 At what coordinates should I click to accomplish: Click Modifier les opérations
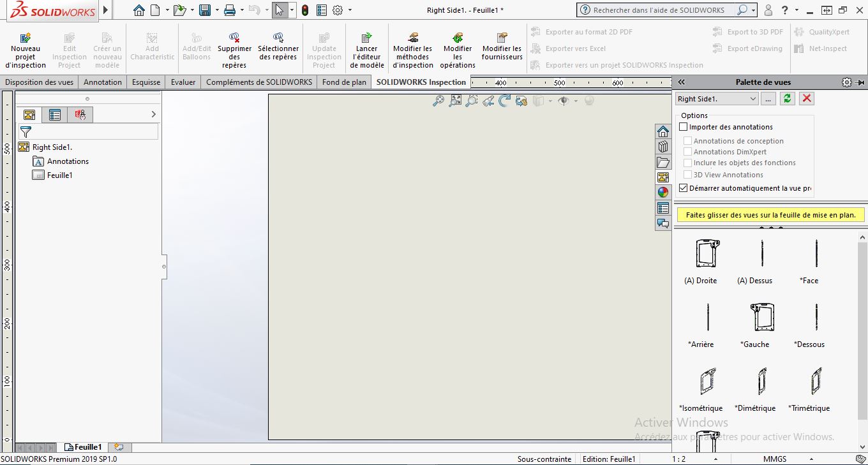pos(458,51)
